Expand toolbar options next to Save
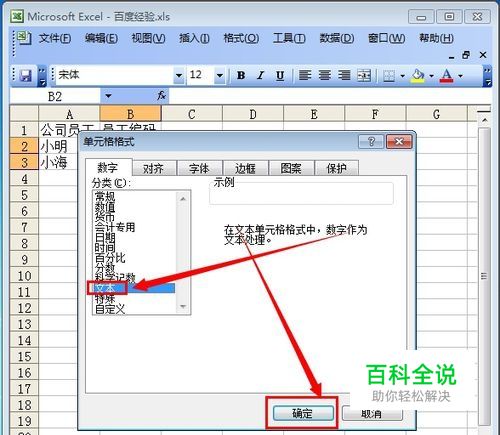The height and width of the screenshot is (435, 500). [42, 76]
